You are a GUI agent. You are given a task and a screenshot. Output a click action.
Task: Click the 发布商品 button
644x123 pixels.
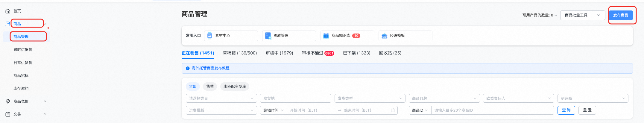point(620,15)
